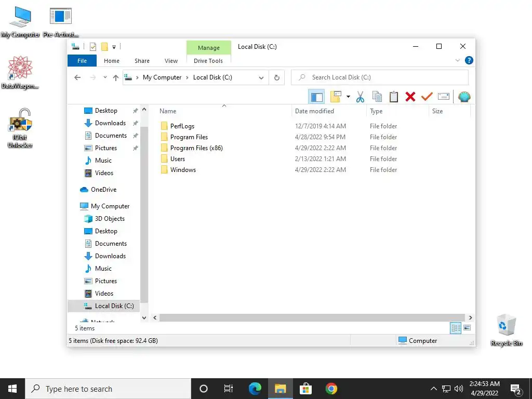This screenshot has height=399, width=532.
Task: Sort by the Type column header
Action: pyautogui.click(x=397, y=111)
